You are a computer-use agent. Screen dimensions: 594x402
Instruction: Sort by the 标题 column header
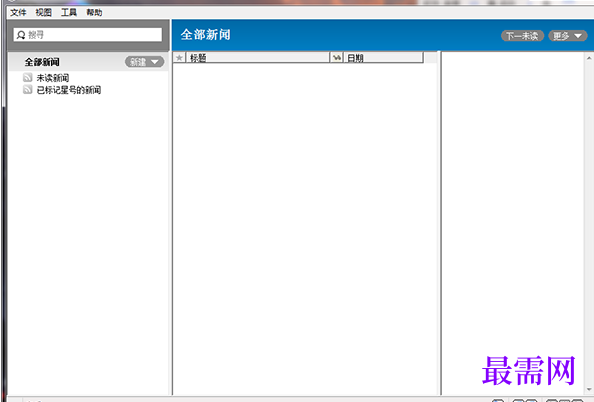[x=258, y=58]
